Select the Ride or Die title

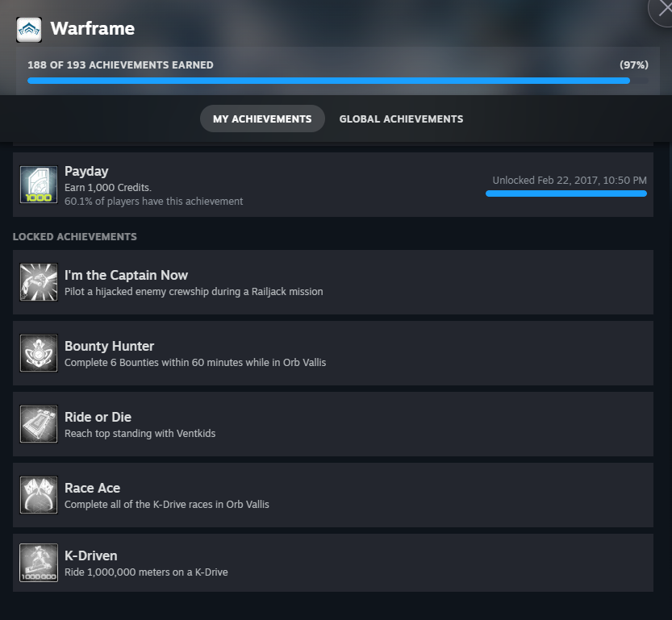coord(98,417)
